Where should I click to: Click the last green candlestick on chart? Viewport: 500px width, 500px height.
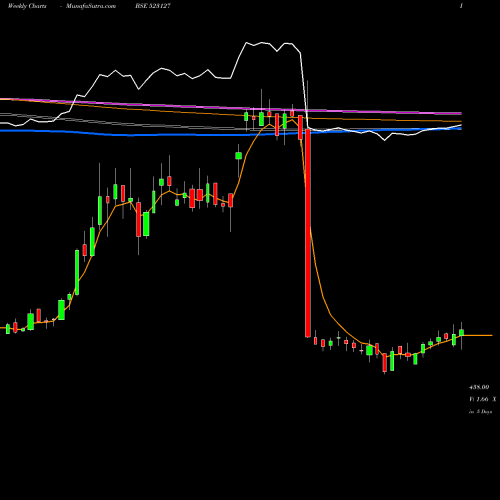click(x=461, y=332)
